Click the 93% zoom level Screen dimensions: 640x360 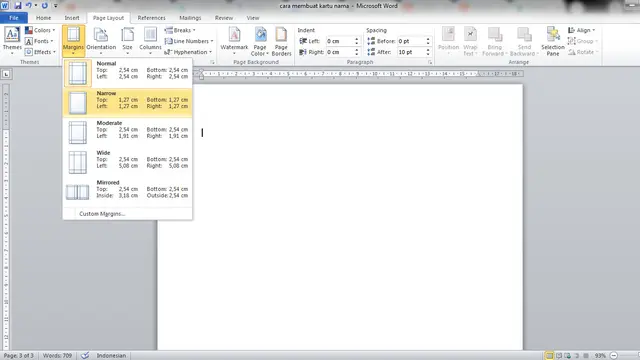click(600, 356)
